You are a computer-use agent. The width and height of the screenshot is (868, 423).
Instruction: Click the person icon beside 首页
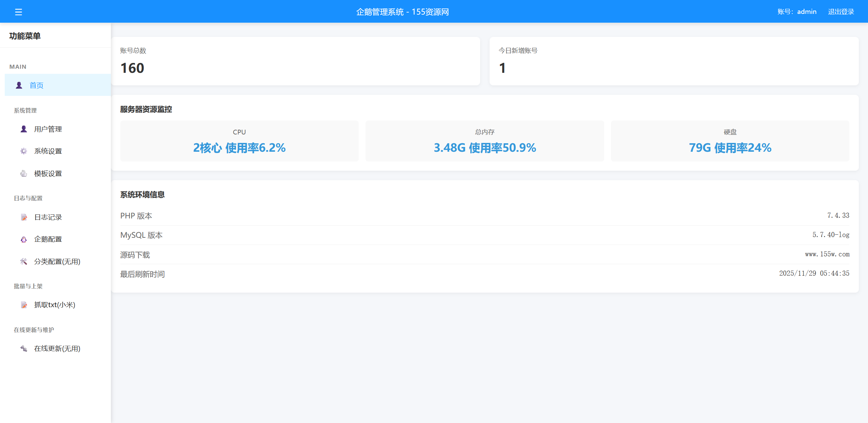[19, 85]
